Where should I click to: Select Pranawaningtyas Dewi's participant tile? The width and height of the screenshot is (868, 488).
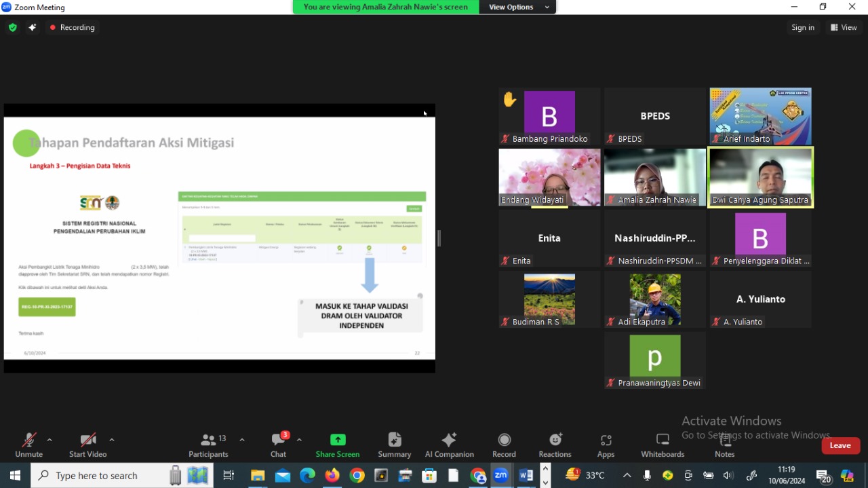[655, 360]
